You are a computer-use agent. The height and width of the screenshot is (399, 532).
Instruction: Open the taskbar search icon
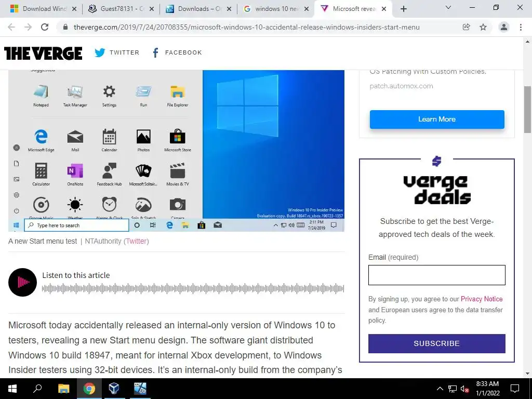[37, 389]
